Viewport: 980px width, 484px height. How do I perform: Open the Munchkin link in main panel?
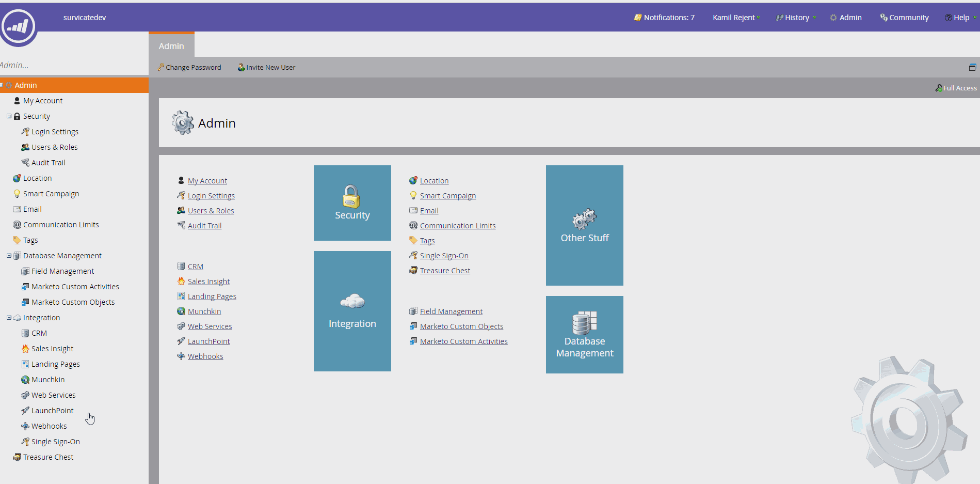204,311
